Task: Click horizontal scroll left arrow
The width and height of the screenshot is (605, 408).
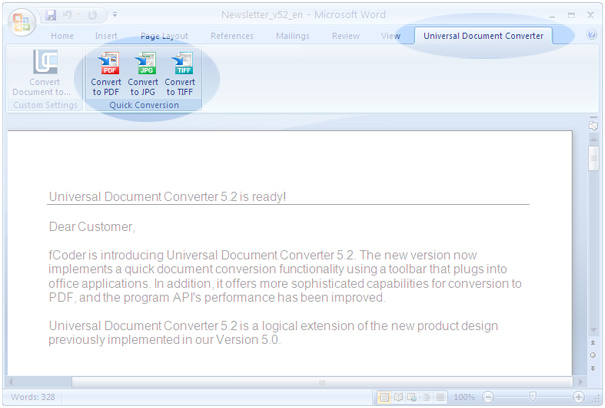Action: [11, 382]
